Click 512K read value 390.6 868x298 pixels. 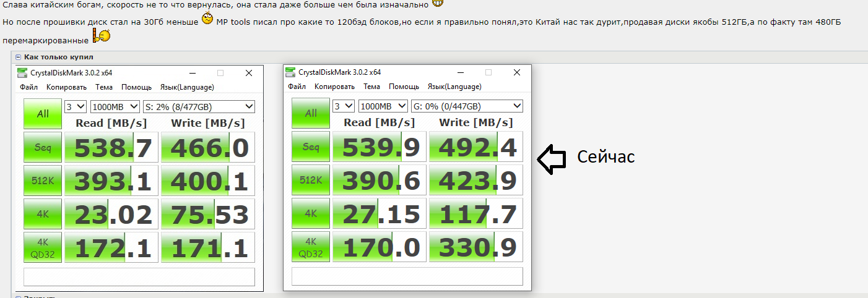pyautogui.click(x=379, y=180)
